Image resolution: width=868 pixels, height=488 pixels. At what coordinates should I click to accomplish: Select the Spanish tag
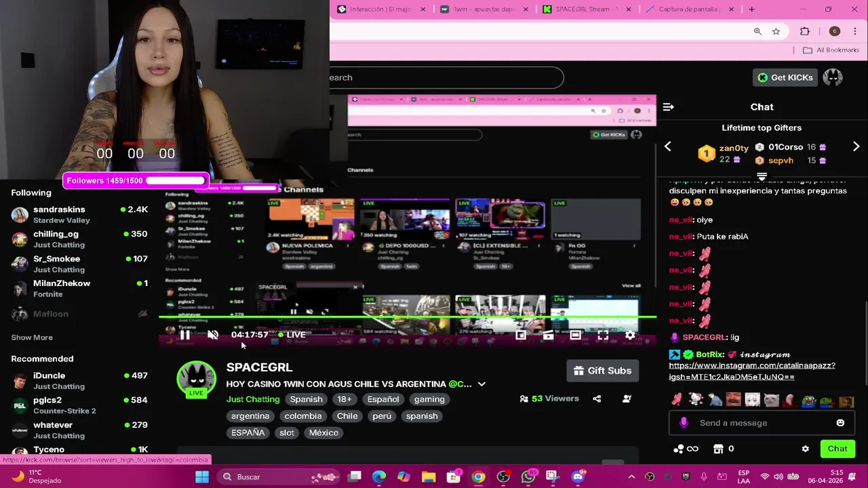point(306,399)
